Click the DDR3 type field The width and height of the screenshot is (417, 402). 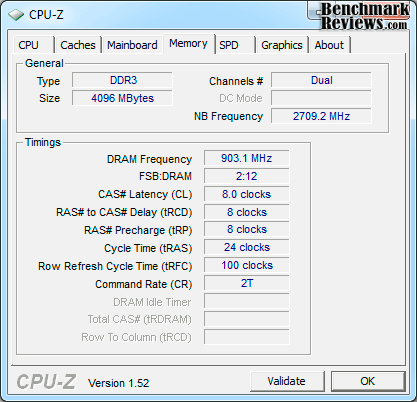pos(122,80)
